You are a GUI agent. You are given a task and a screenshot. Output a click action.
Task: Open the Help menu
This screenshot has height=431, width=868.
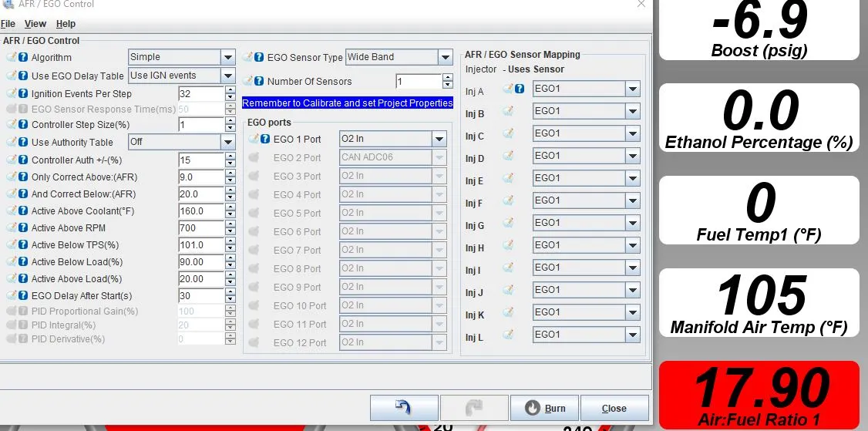coord(66,24)
